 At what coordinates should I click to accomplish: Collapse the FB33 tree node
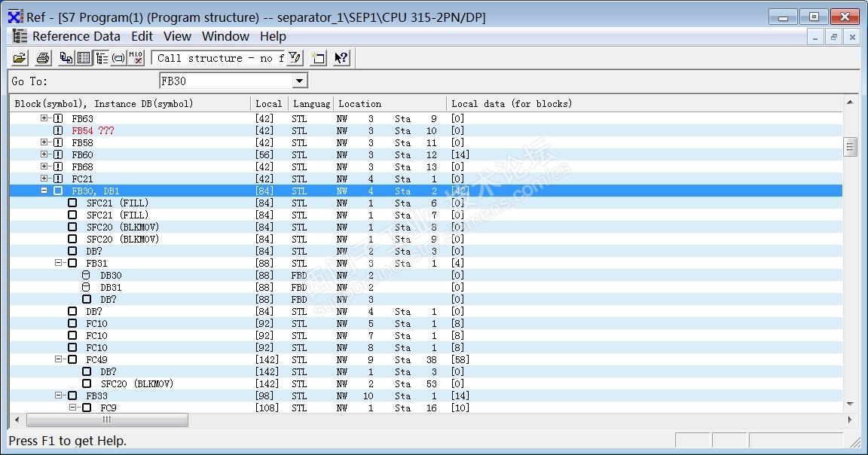pos(58,395)
